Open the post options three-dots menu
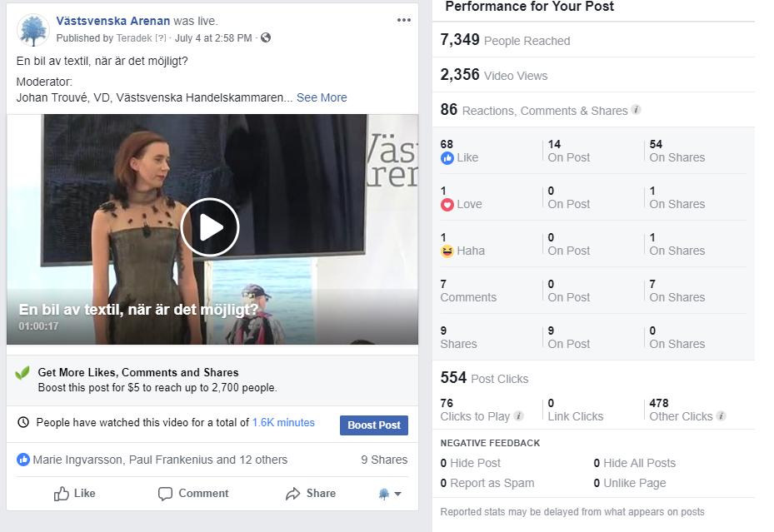The width and height of the screenshot is (774, 532). 404,20
